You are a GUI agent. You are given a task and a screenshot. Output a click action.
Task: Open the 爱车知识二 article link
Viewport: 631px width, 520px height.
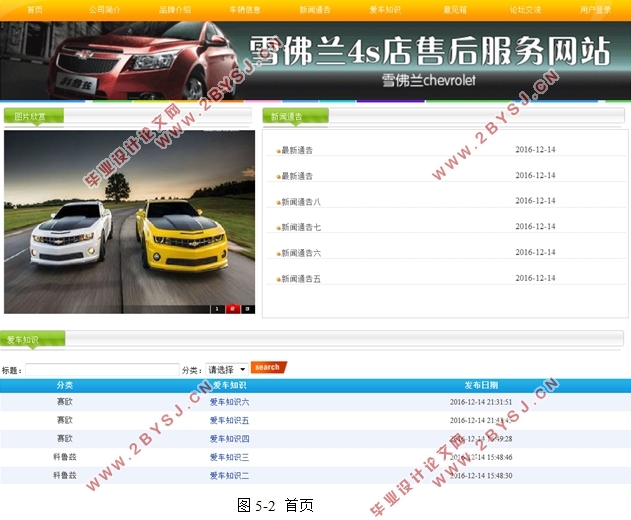coord(229,476)
